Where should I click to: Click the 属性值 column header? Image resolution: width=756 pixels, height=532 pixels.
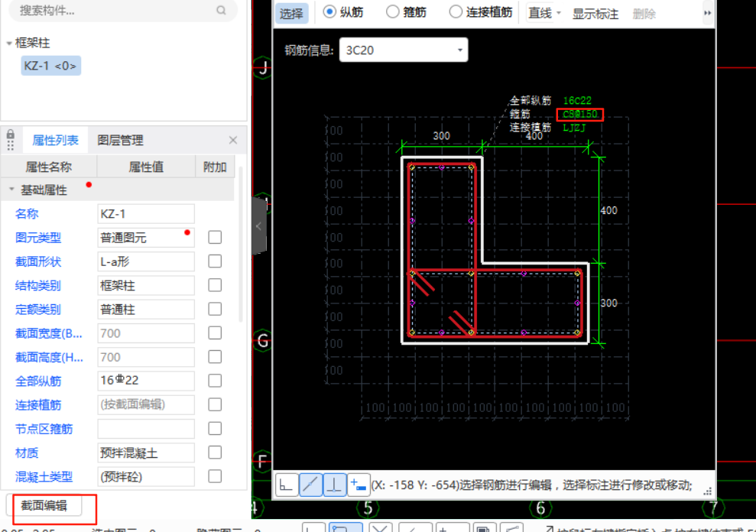pos(146,167)
